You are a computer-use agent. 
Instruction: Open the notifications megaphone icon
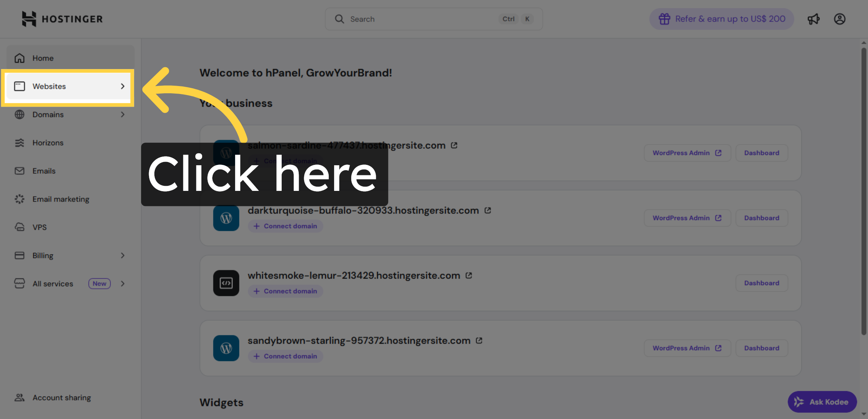click(814, 19)
